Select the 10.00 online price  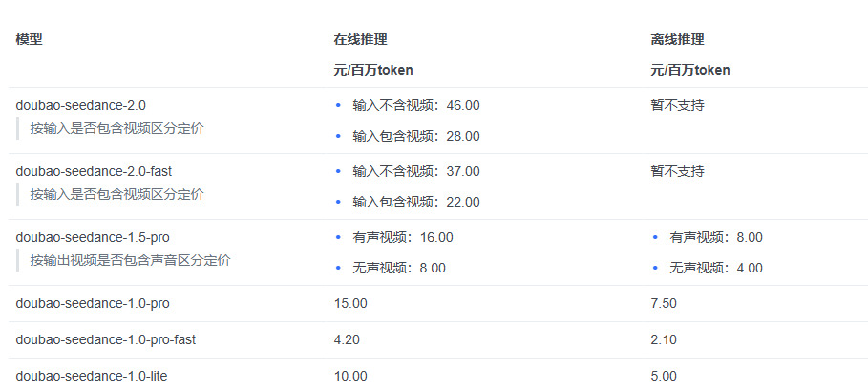[350, 376]
